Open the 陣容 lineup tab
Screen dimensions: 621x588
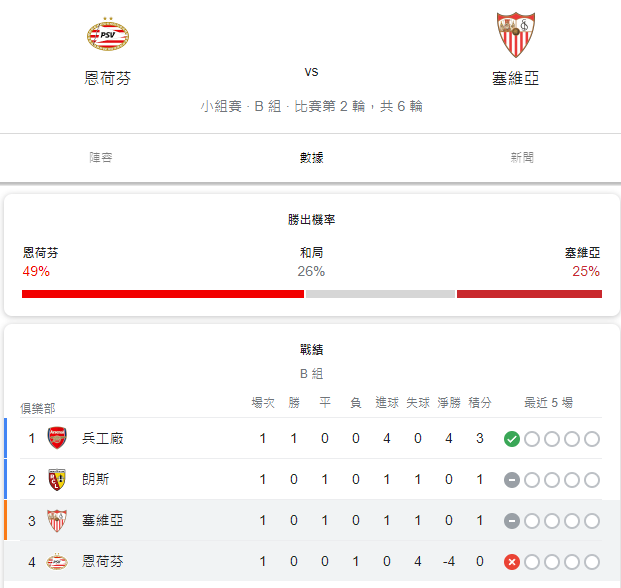coord(101,158)
